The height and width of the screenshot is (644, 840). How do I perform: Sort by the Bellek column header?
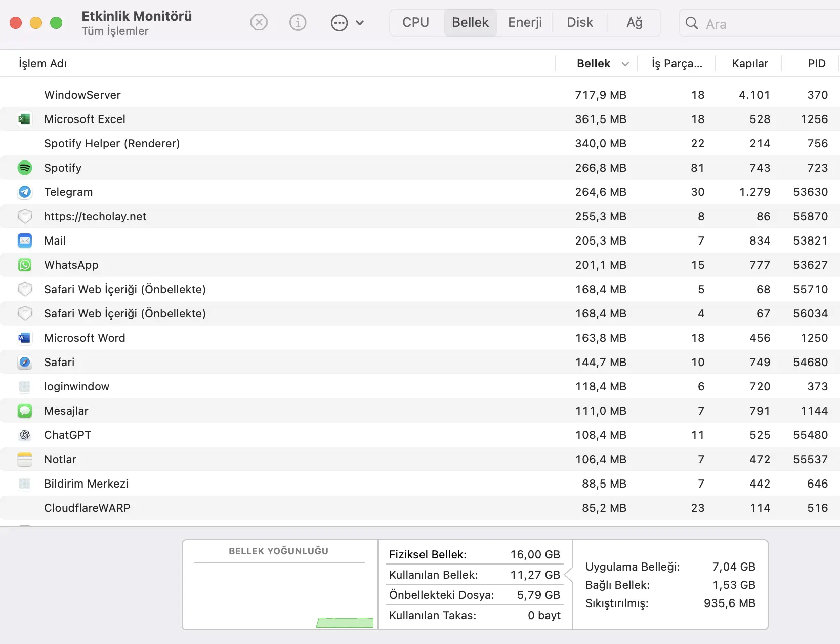pyautogui.click(x=594, y=63)
